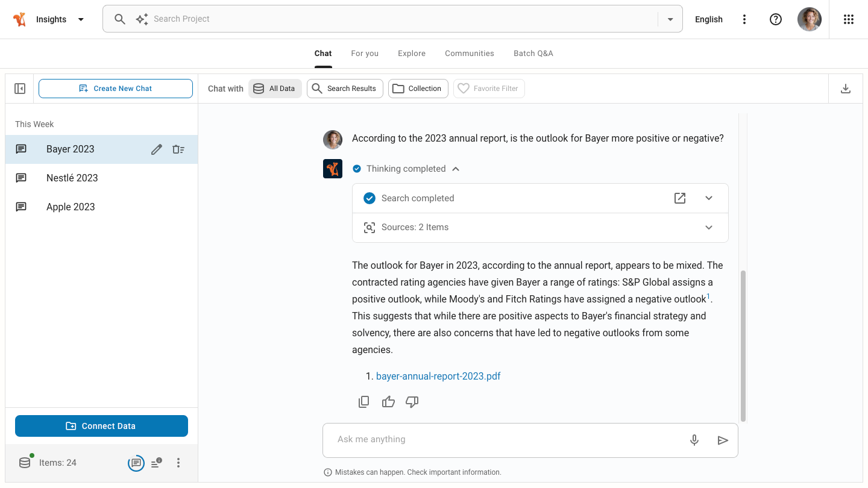This screenshot has width=868, height=488.
Task: Click Create New Chat button
Action: (116, 89)
